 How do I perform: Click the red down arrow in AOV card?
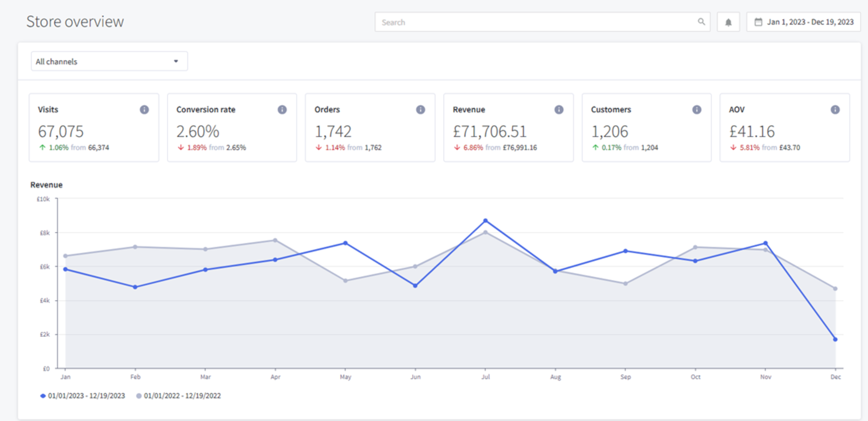tap(733, 147)
